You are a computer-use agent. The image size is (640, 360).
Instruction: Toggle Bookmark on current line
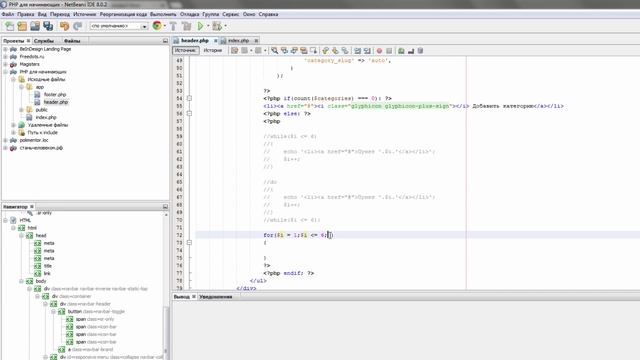point(345,51)
